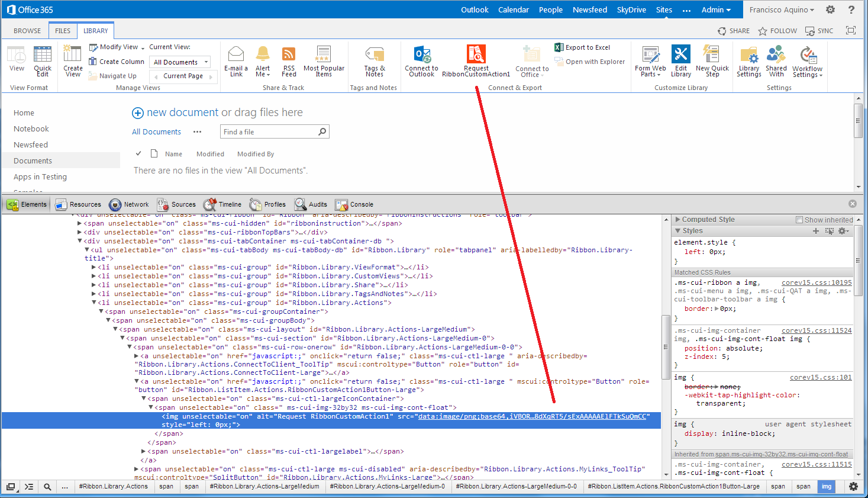
Task: Click the new style rule plus icon
Action: 816,231
